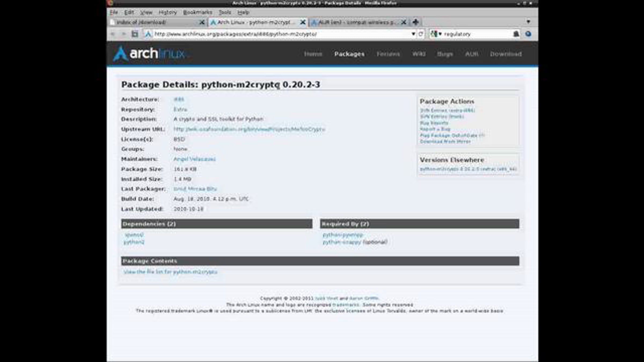Open SVN Entries (extra-i686) link
The width and height of the screenshot is (644, 362).
click(x=448, y=110)
